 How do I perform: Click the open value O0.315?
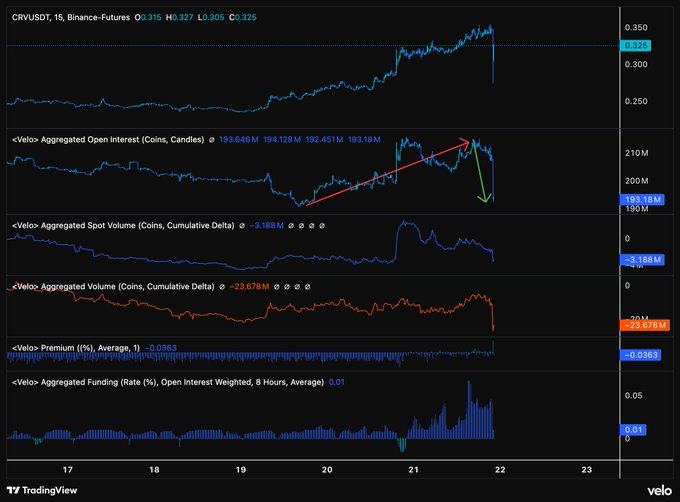coord(148,17)
